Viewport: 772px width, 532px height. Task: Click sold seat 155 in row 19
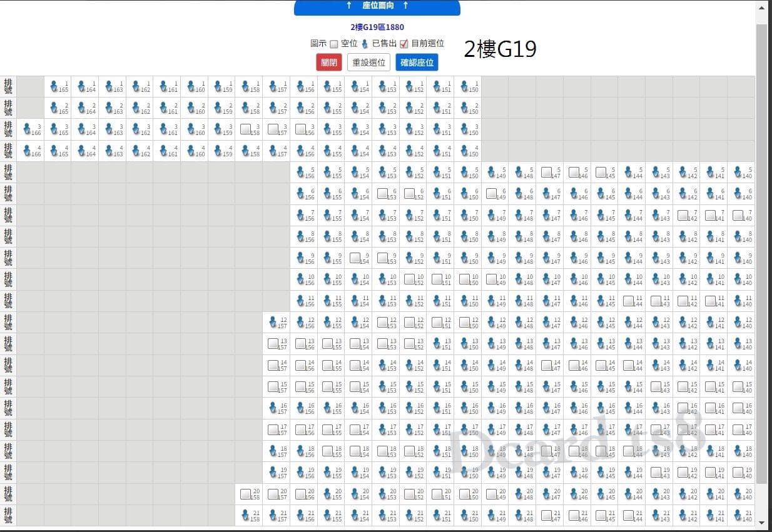tap(328, 471)
